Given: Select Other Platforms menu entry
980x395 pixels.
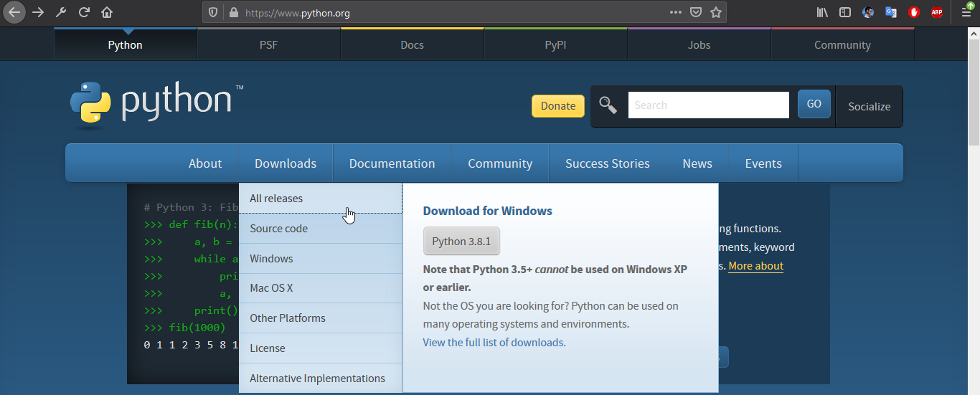Looking at the screenshot, I should [x=321, y=318].
